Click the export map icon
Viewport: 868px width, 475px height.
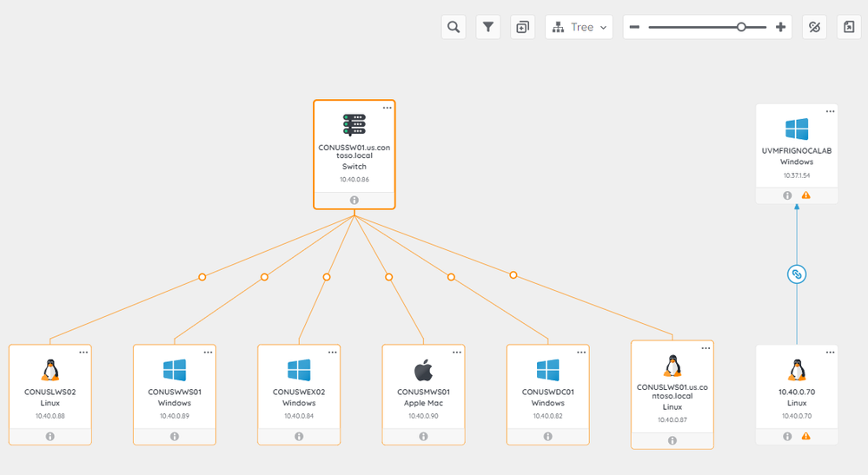pyautogui.click(x=849, y=27)
